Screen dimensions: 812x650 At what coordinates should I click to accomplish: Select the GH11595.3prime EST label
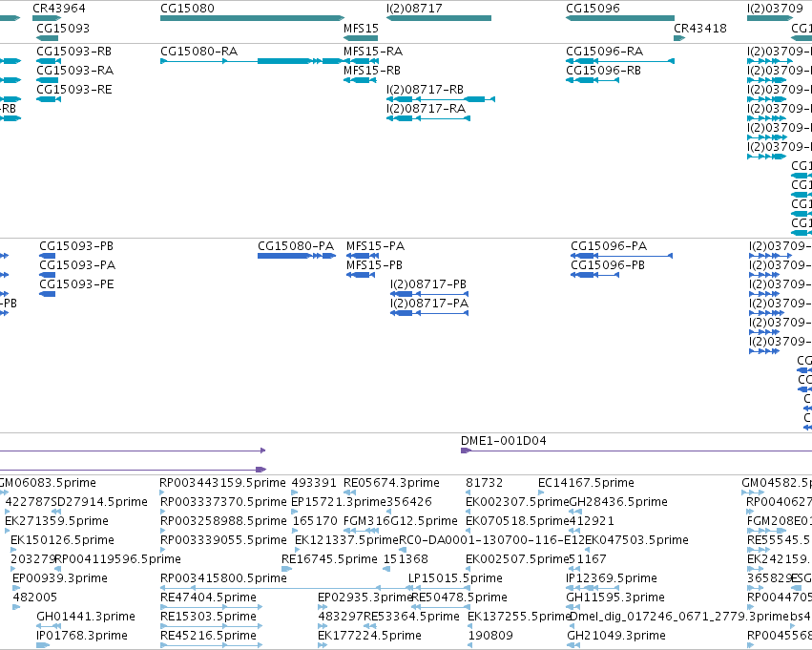[x=615, y=598]
